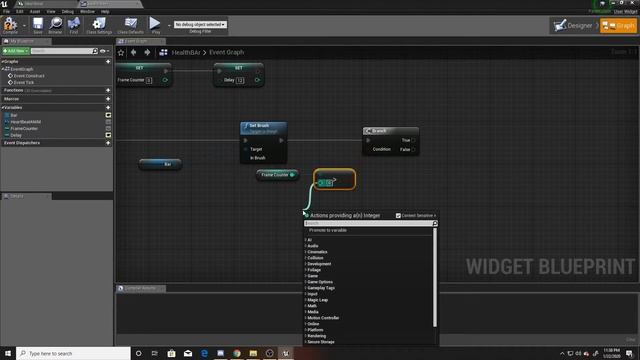This screenshot has width=640, height=360.
Task: Expand the Math category
Action: 306,306
